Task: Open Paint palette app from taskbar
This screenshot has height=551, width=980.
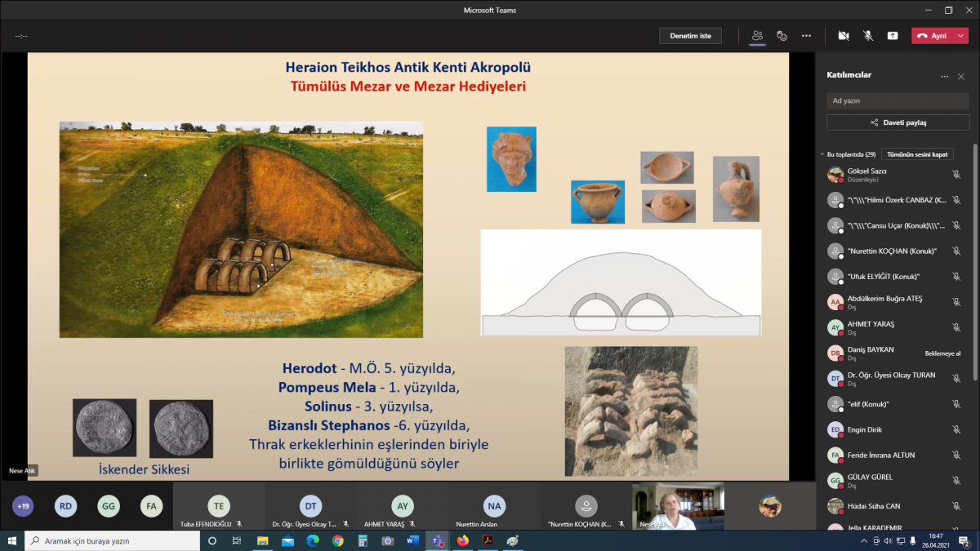Action: coord(513,540)
